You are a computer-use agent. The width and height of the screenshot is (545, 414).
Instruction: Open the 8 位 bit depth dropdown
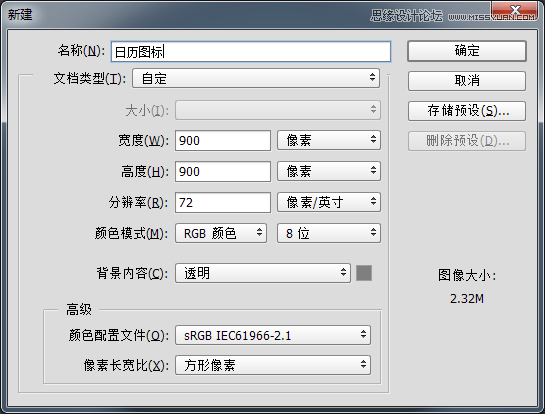coord(329,233)
